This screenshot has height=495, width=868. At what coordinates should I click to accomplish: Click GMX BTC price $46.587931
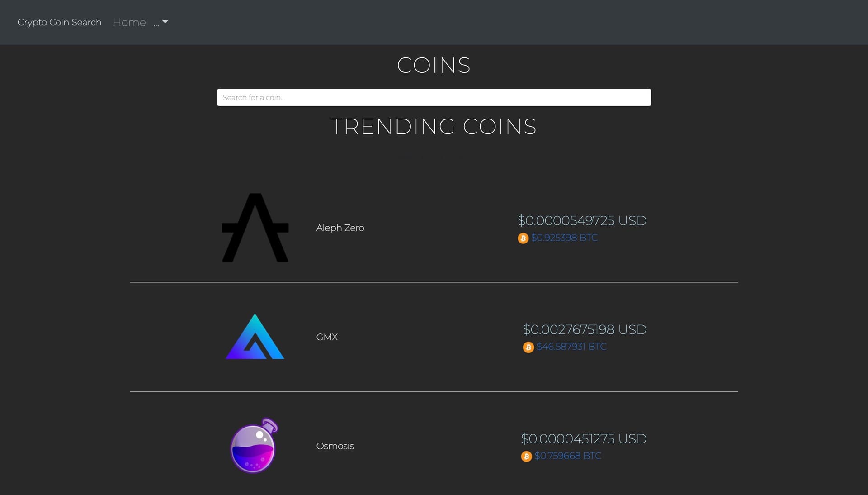[571, 347]
